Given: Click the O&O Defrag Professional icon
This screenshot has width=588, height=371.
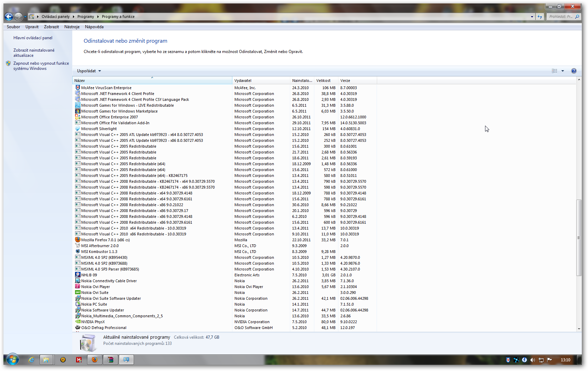Looking at the screenshot, I should point(78,328).
